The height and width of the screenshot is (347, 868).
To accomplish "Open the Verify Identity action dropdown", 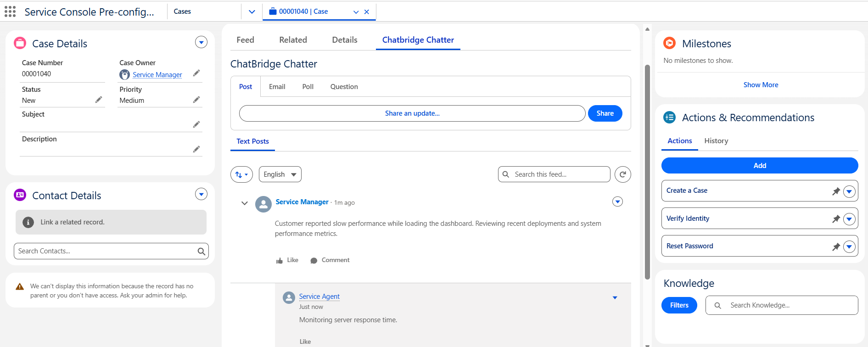I will (x=849, y=219).
